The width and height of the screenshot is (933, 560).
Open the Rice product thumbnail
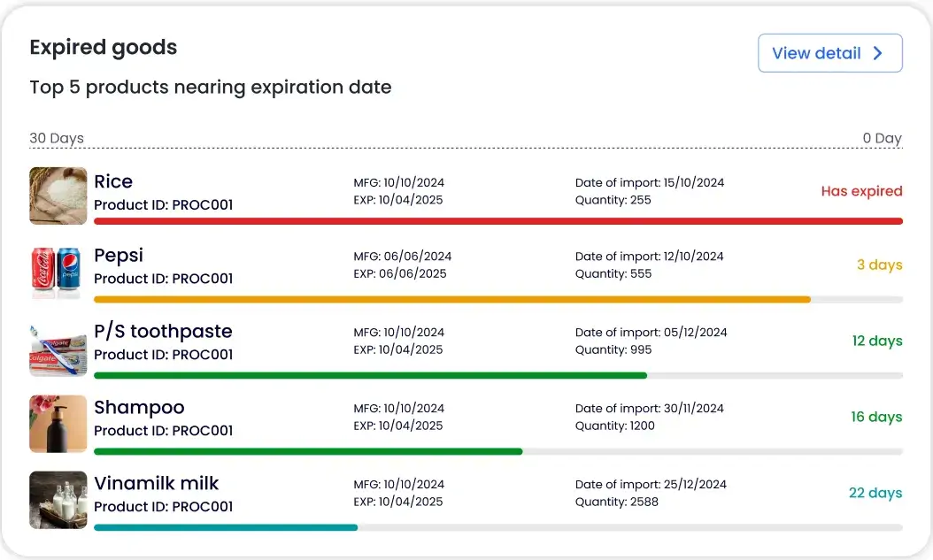click(x=58, y=196)
